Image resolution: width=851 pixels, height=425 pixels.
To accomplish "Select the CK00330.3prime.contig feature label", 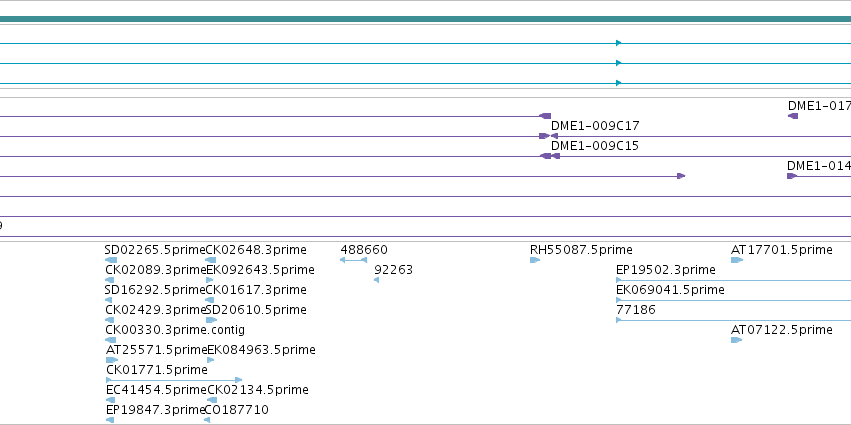I will pos(175,329).
